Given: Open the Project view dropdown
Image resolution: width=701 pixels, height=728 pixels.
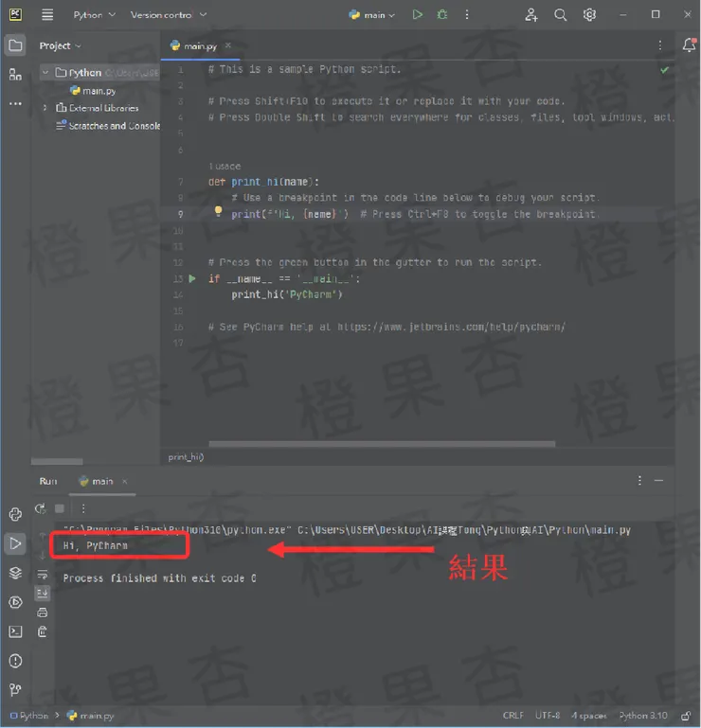Looking at the screenshot, I should tap(60, 45).
